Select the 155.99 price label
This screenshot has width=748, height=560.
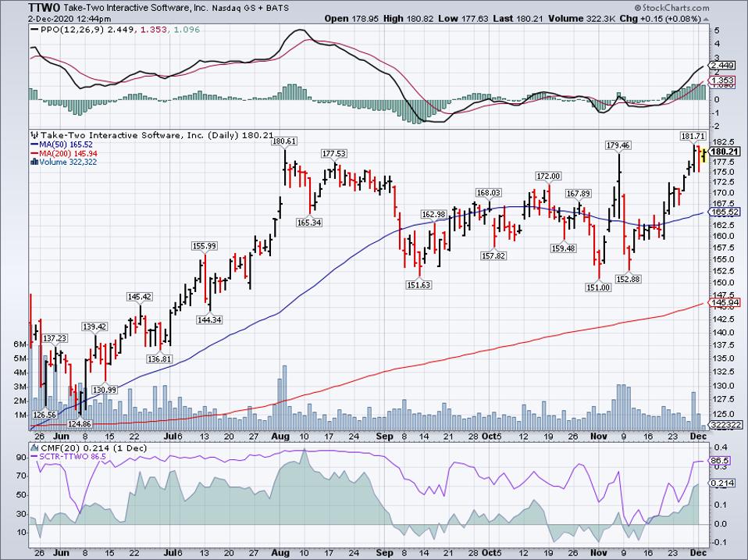point(204,246)
